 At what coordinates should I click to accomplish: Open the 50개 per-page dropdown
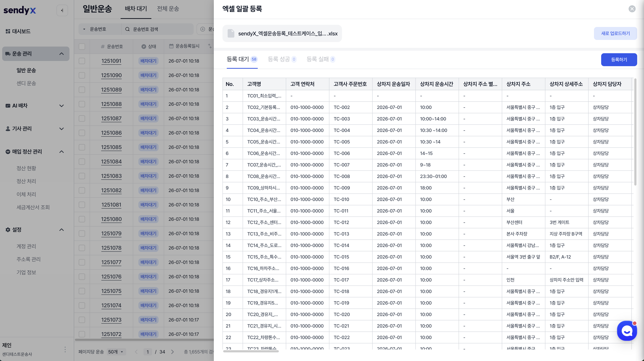pos(116,352)
